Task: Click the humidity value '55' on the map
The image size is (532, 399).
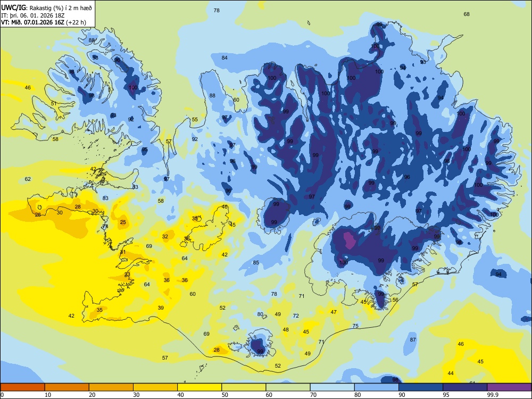Action: [195, 119]
